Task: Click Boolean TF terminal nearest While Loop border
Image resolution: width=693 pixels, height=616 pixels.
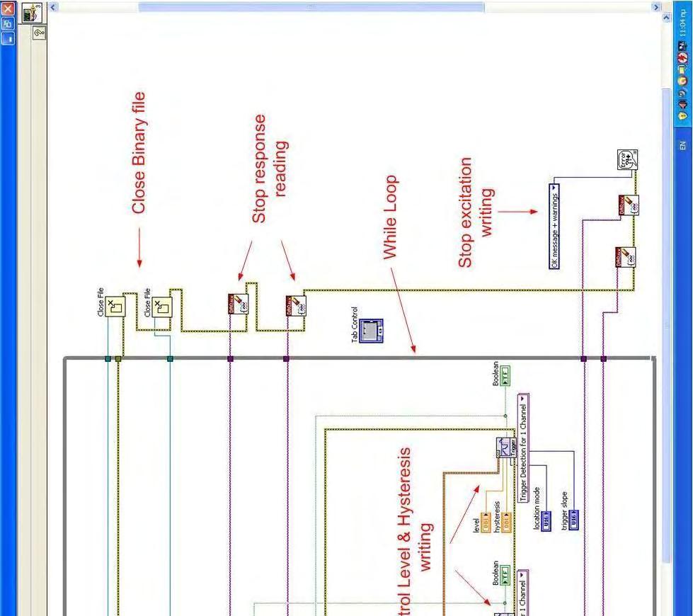Action: tap(505, 375)
